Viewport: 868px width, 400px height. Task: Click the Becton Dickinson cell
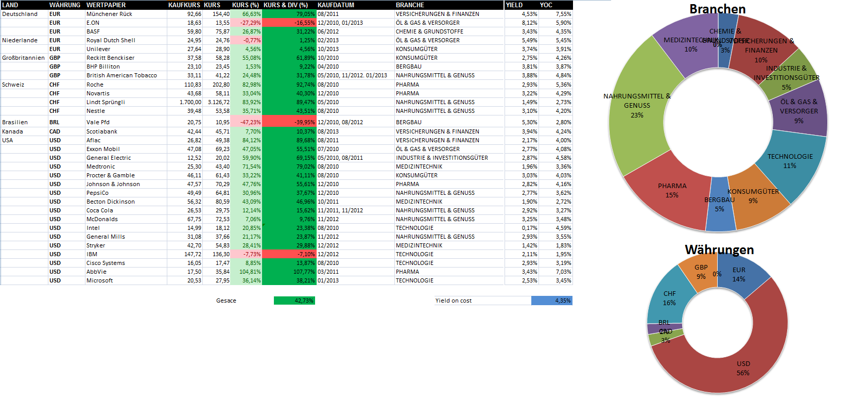126,202
